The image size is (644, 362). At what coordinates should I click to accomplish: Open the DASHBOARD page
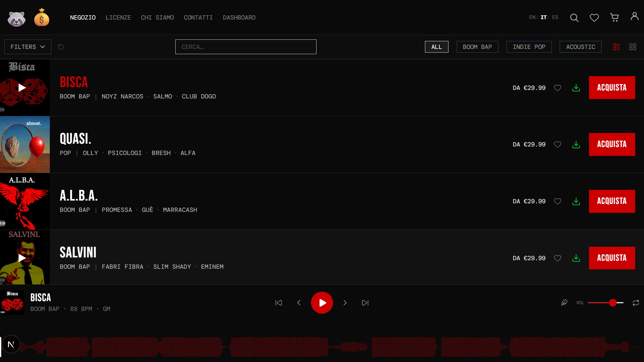[239, 17]
